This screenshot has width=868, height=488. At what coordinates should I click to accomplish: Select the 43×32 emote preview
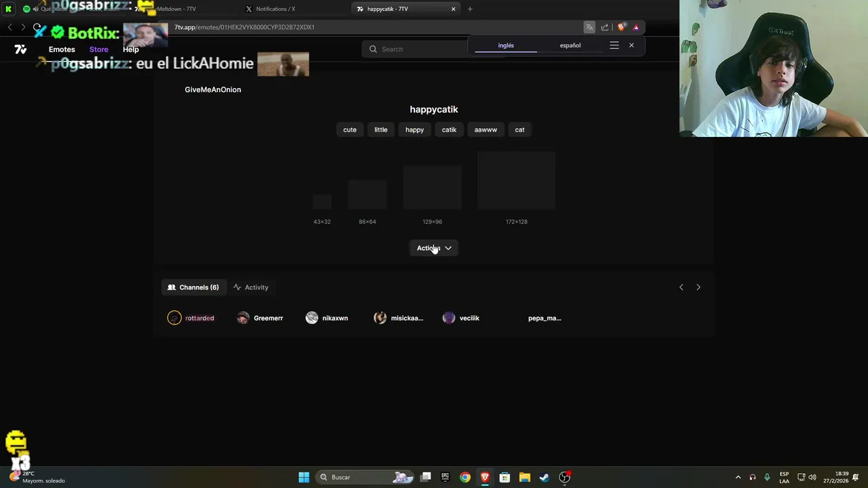click(322, 201)
